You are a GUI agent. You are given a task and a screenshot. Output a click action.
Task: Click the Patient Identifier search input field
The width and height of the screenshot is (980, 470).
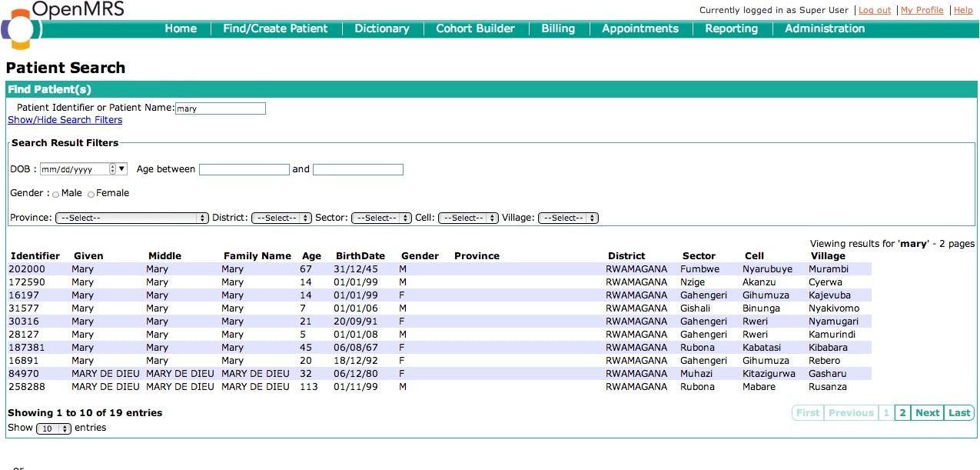tap(221, 108)
